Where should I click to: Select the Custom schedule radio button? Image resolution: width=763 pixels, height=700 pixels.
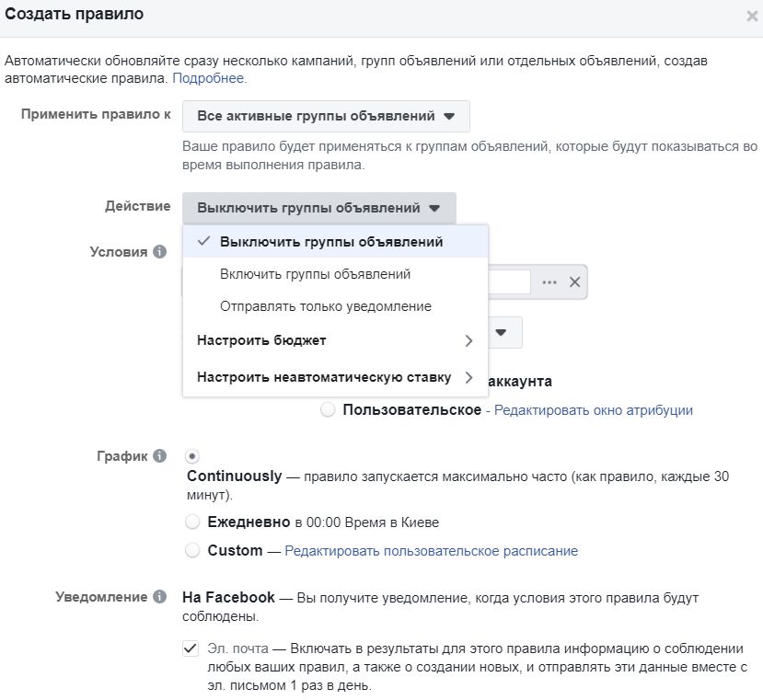[x=192, y=550]
